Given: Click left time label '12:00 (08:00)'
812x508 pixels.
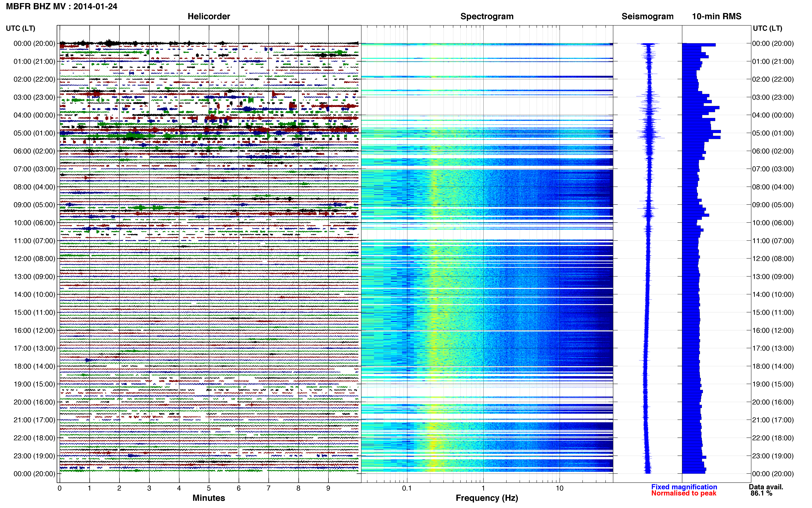Looking at the screenshot, I should tap(34, 259).
